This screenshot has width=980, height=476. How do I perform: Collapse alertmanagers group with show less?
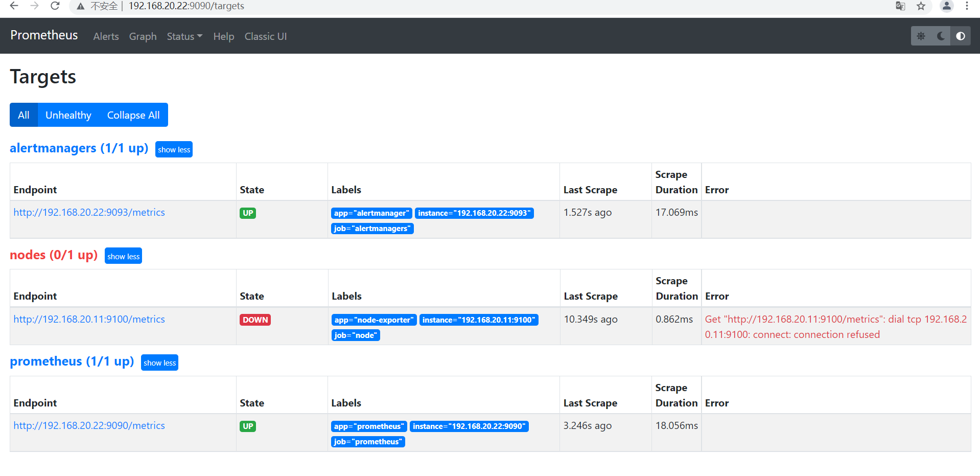pyautogui.click(x=174, y=149)
